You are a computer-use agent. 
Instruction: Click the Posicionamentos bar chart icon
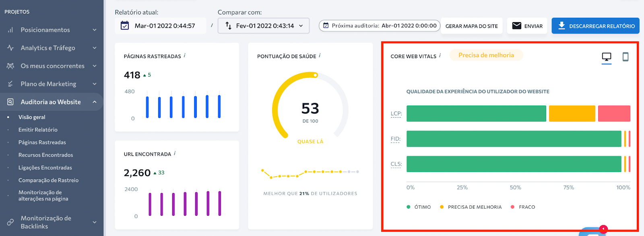tap(10, 30)
